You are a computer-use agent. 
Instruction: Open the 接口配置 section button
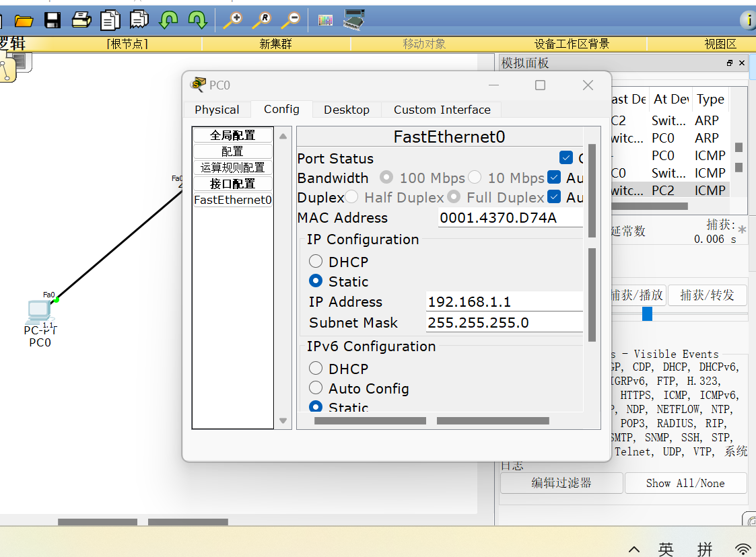(x=233, y=184)
